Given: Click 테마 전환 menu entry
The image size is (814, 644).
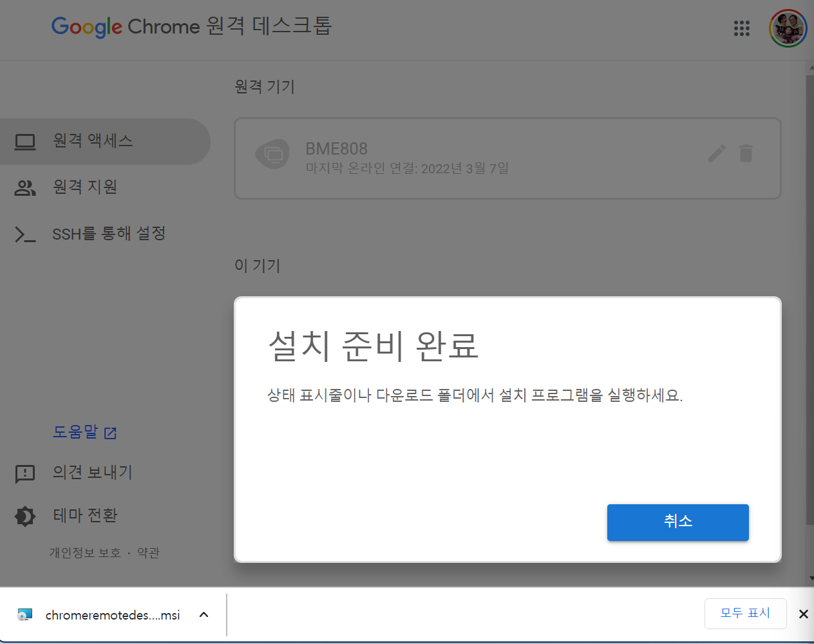Looking at the screenshot, I should click(85, 515).
